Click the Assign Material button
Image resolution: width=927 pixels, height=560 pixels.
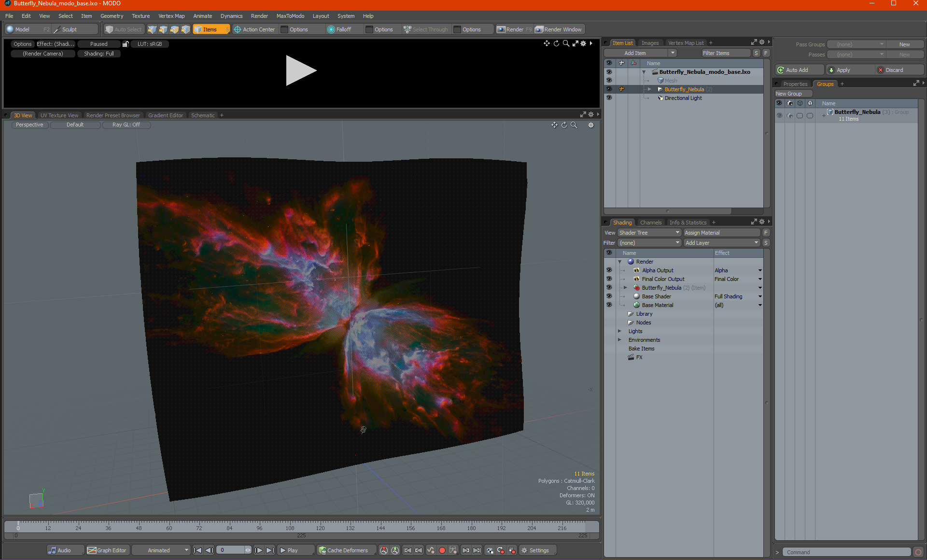722,233
